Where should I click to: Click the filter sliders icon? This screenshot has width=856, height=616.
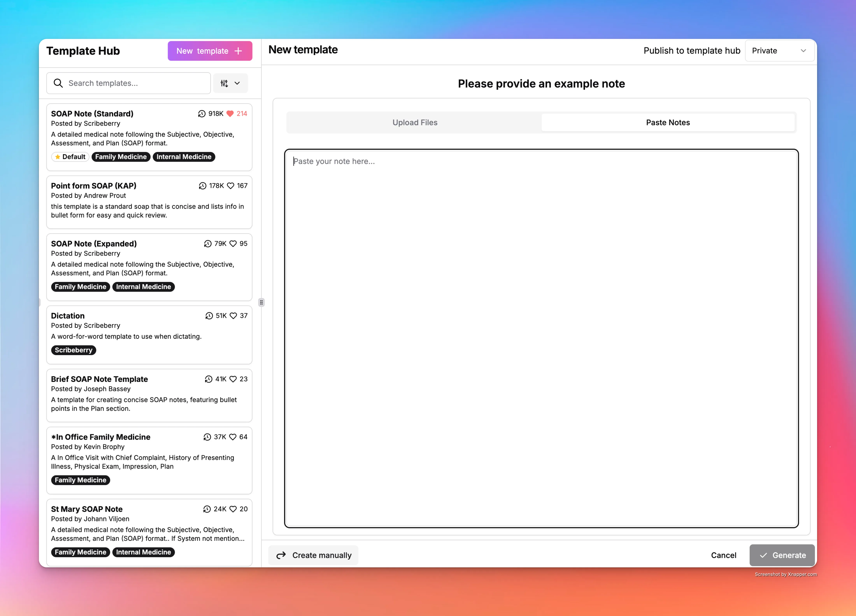(x=224, y=83)
